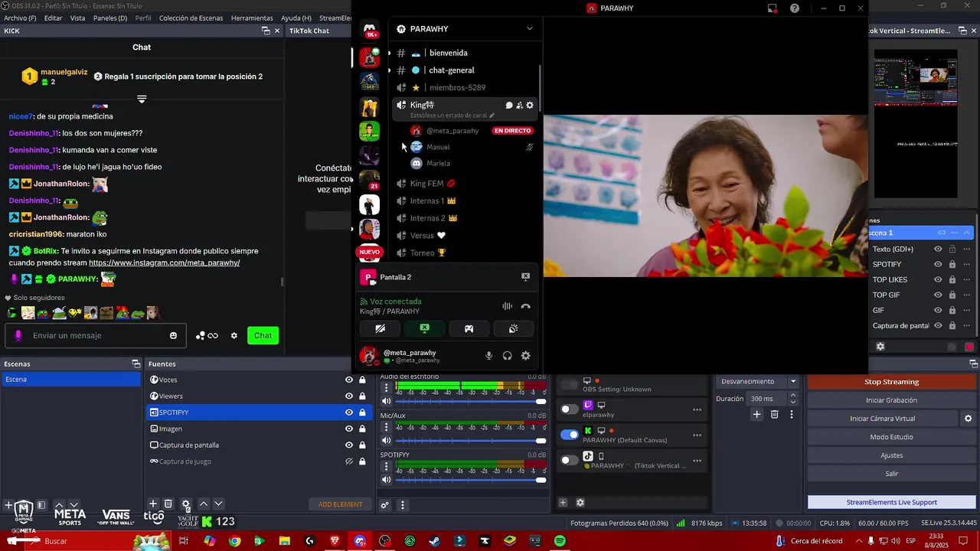Screen dimensions: 980x551
Task: Unlock the Captura de pantalla source
Action: click(x=362, y=445)
